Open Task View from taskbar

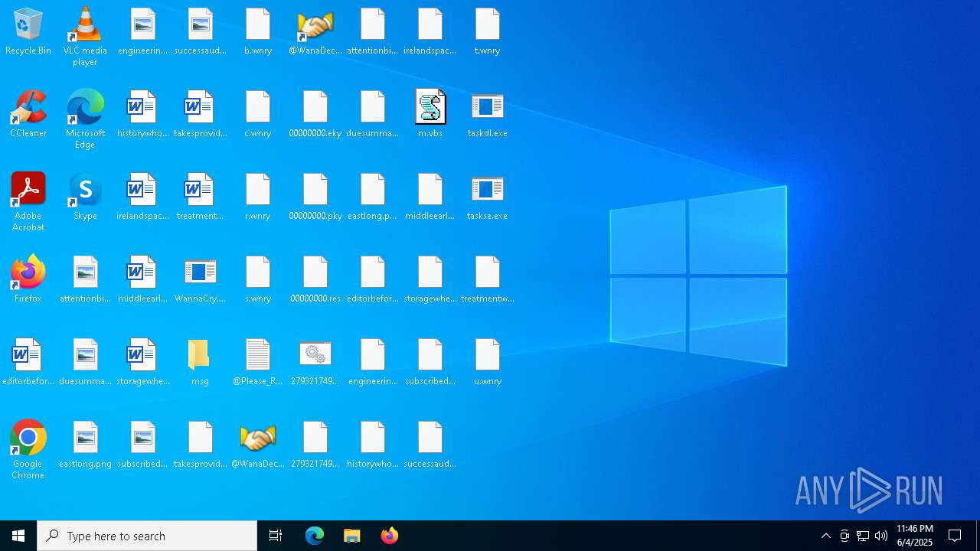[276, 536]
